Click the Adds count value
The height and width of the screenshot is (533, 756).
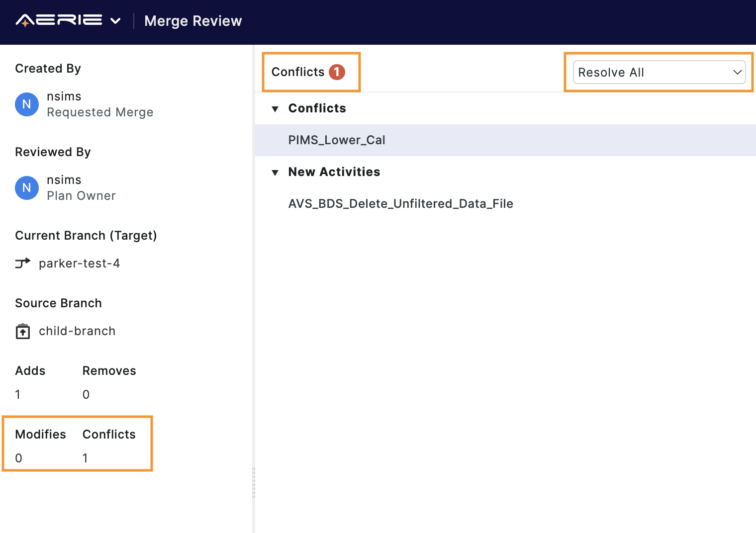pyautogui.click(x=18, y=394)
